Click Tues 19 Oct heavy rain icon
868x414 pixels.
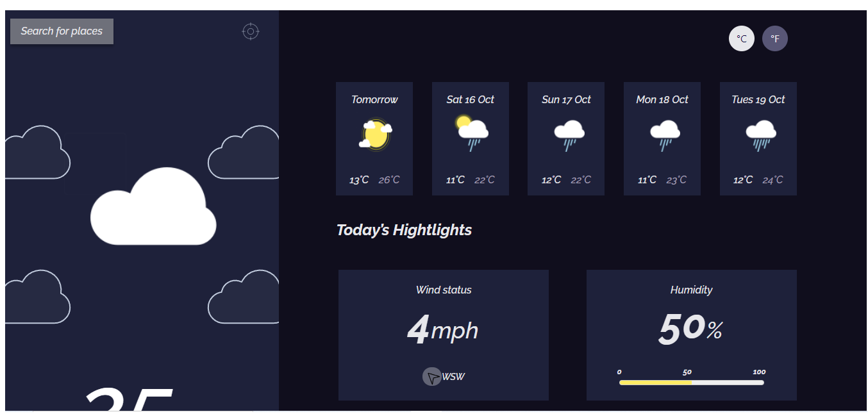pyautogui.click(x=761, y=136)
